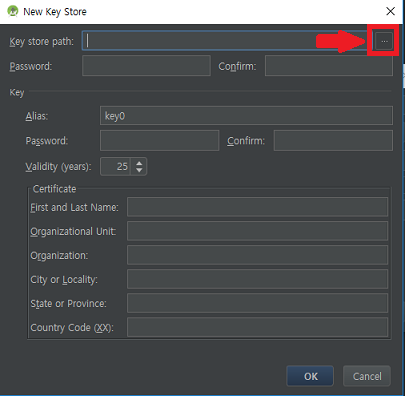Click the key store Confirm password field

pyautogui.click(x=329, y=66)
